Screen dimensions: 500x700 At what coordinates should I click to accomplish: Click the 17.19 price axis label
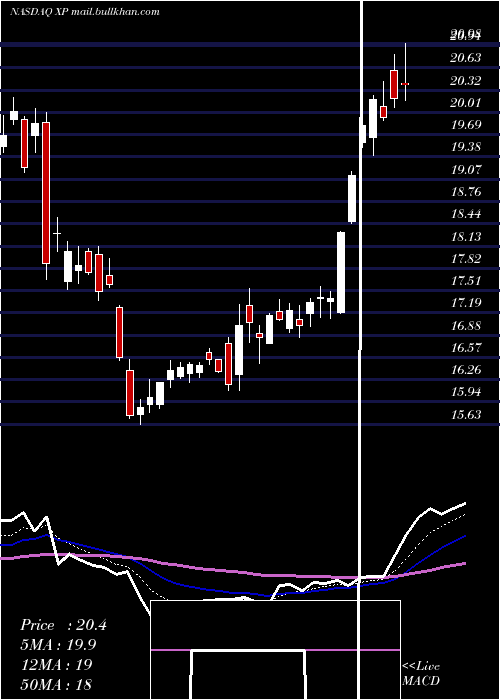[x=466, y=303]
